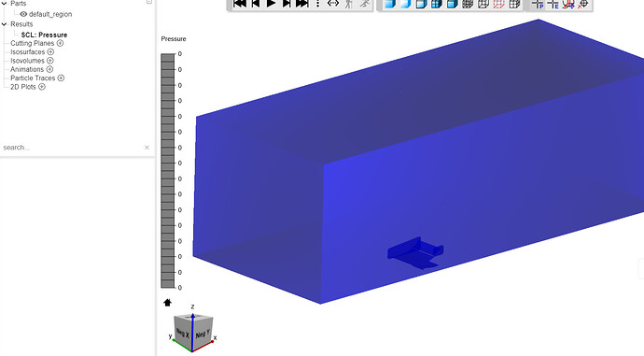
Task: Click the Pressure color legend bar
Action: coord(168,171)
